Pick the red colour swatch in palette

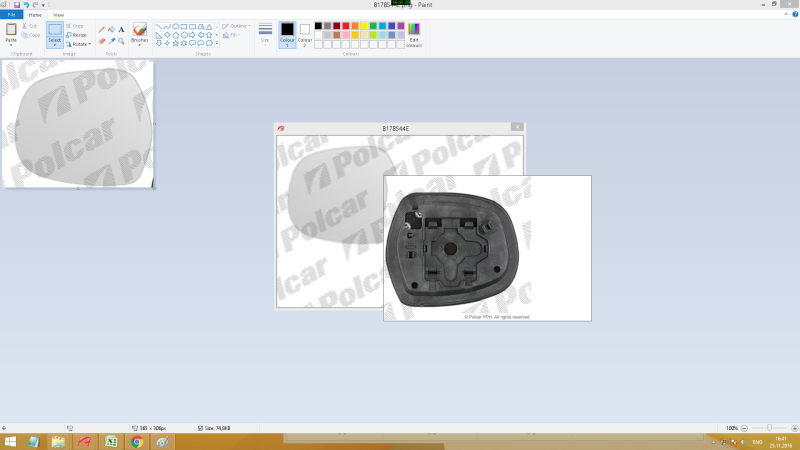click(346, 26)
